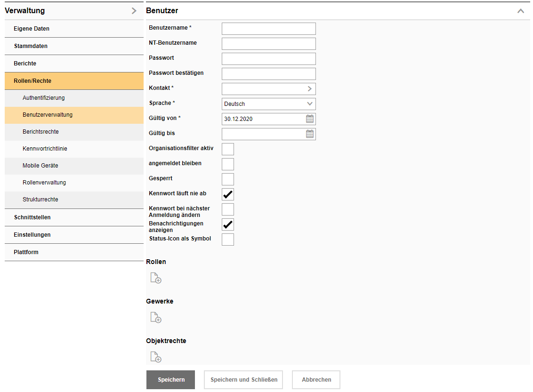
Task: Open the Sprache dropdown
Action: (268, 104)
